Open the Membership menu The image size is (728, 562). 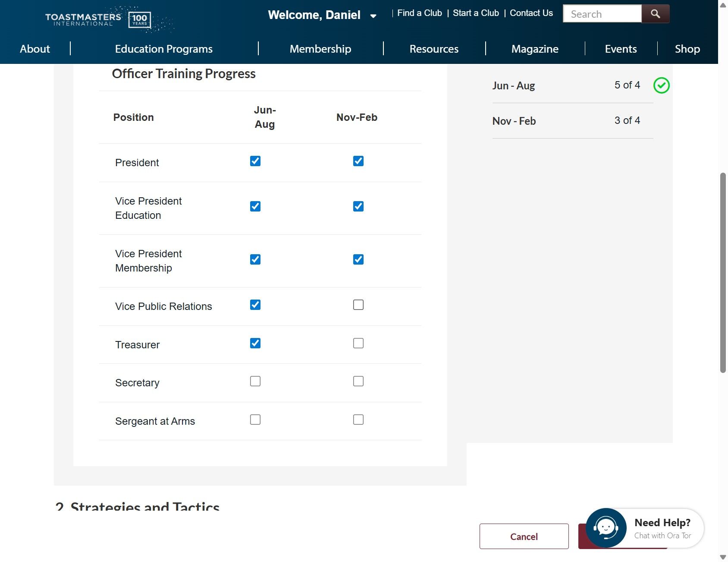(320, 49)
